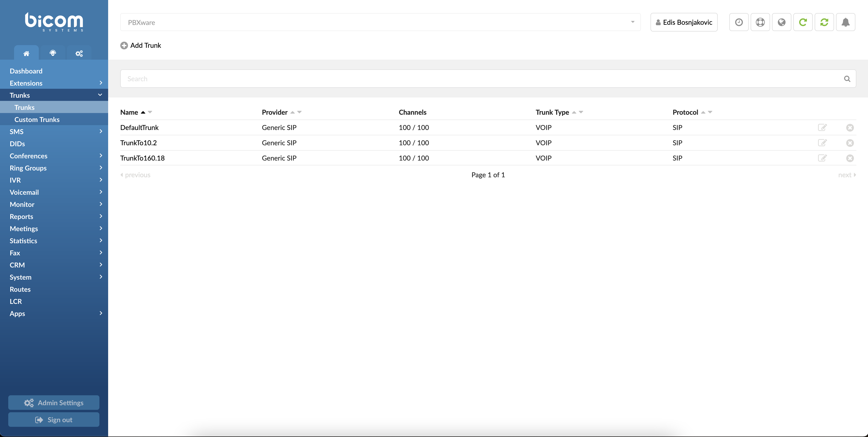Viewport: 868px width, 437px height.
Task: Click the edit icon for TrunkTo160.18
Action: tap(823, 158)
